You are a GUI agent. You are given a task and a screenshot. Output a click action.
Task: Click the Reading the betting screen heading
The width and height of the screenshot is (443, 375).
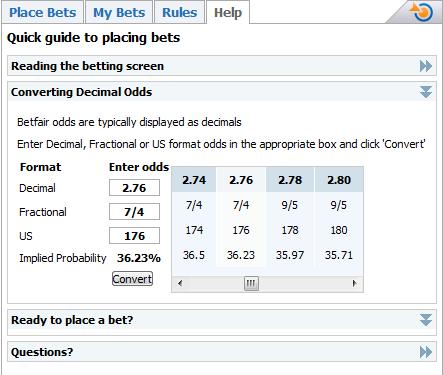coord(87,66)
